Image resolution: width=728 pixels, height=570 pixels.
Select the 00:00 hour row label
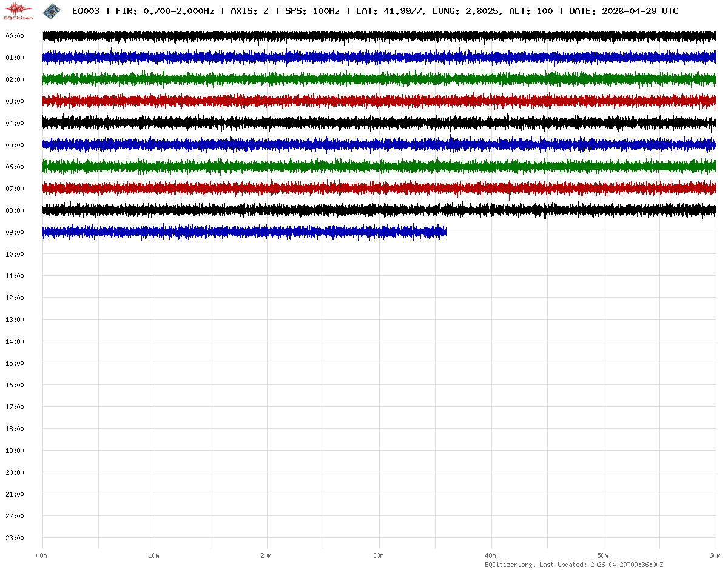[15, 36]
